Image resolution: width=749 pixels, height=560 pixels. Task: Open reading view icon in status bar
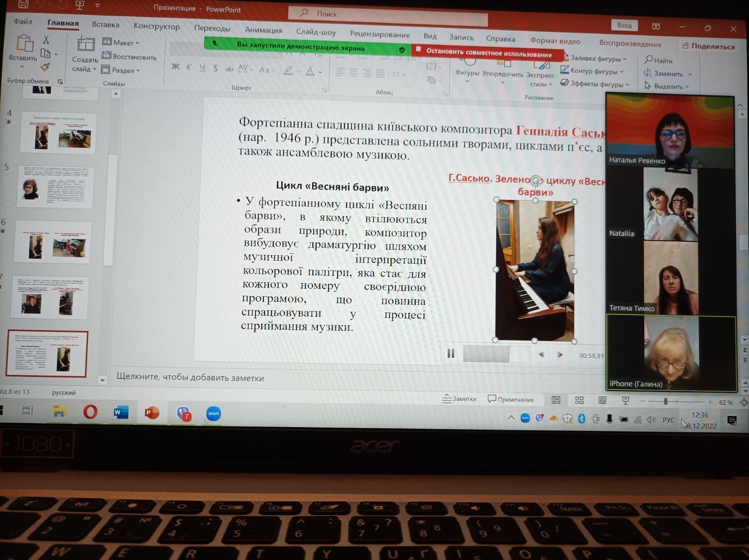(x=602, y=400)
